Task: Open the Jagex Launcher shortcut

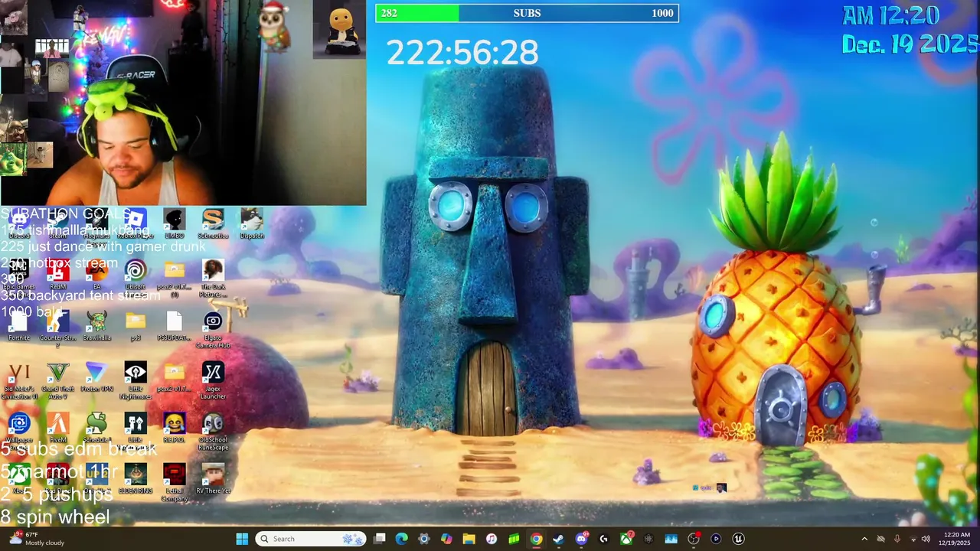Action: click(213, 381)
